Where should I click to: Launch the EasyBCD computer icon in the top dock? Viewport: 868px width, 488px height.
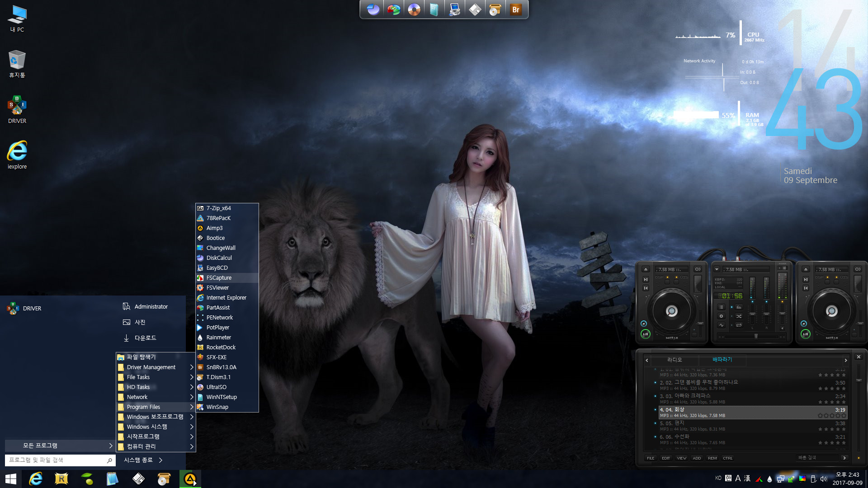(x=455, y=9)
